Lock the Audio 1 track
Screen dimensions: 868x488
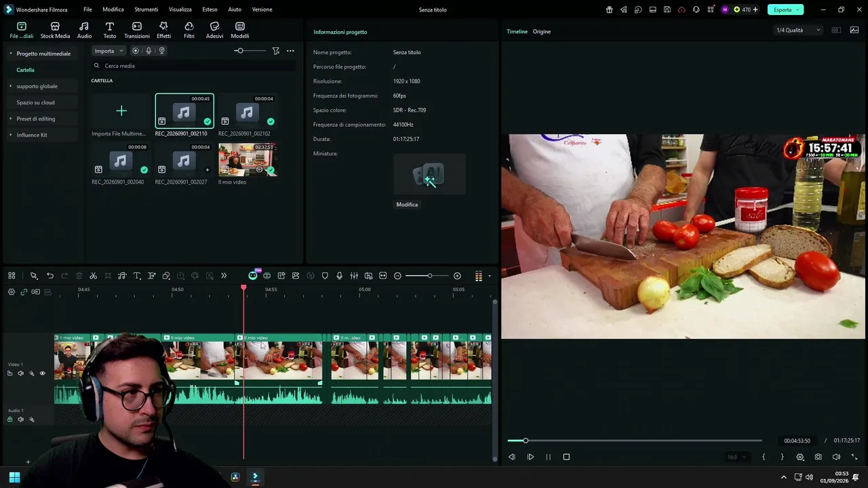pos(9,420)
